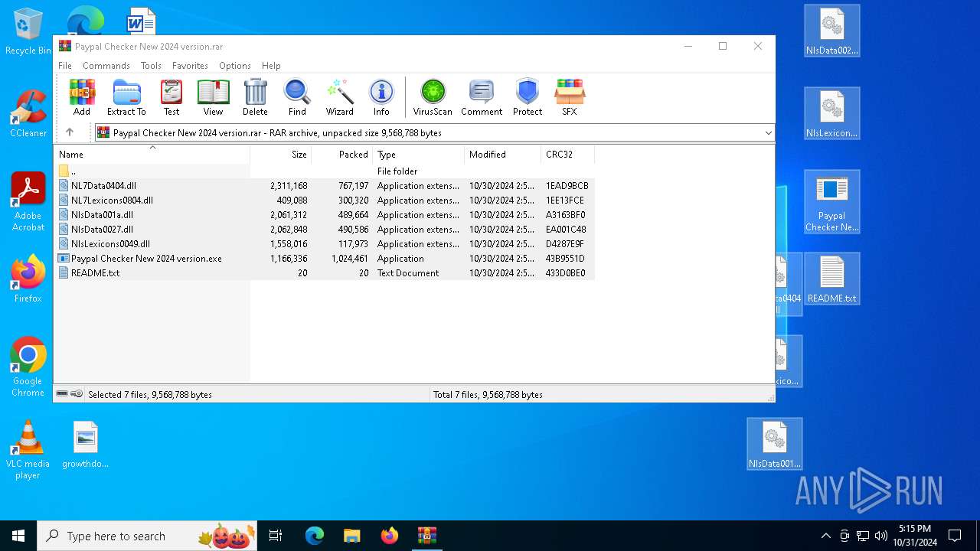The width and height of the screenshot is (980, 551).
Task: Click status text 'Total 7 files, 9,568,788 bytes'
Action: coord(488,395)
